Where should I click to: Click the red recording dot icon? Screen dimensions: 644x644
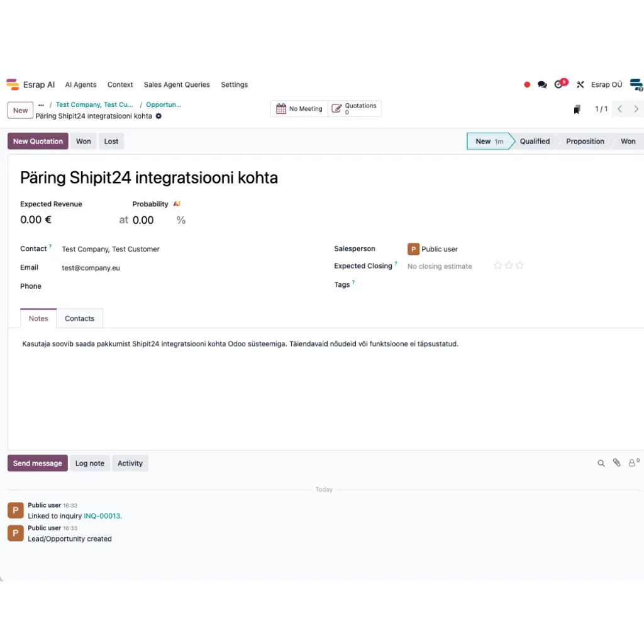pos(527,85)
